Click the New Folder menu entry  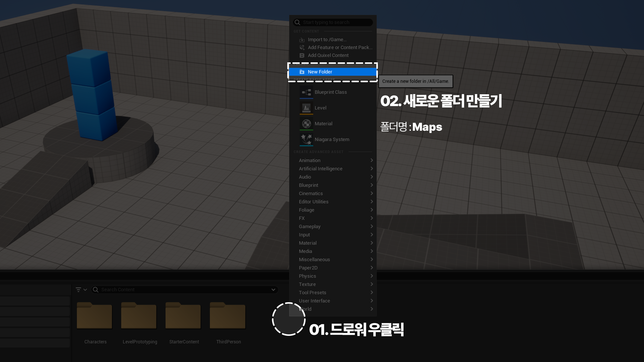[x=333, y=72]
